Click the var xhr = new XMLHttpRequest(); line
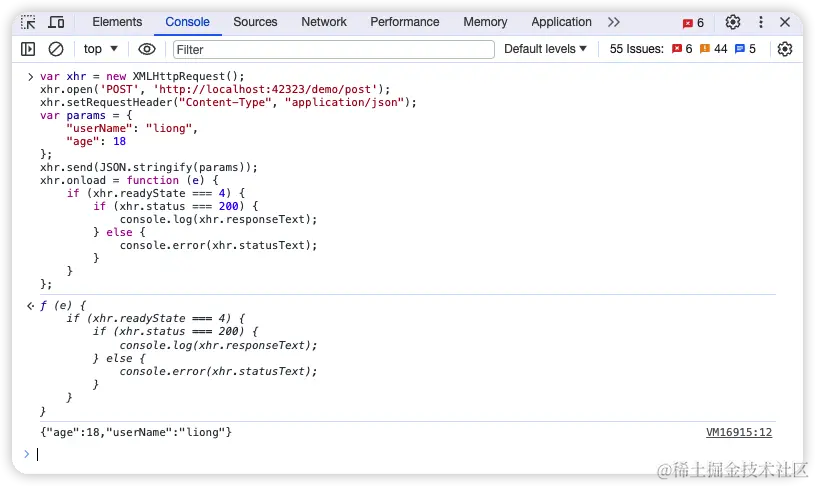Viewport: 815px width, 486px height. click(x=142, y=76)
